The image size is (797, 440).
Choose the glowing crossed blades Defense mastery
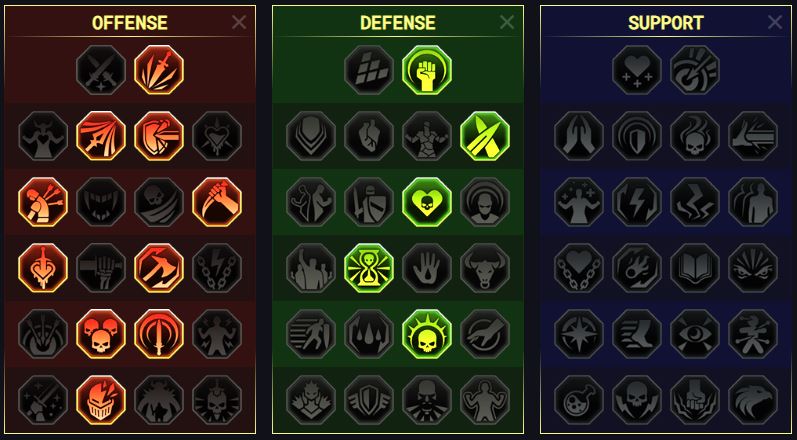point(485,136)
